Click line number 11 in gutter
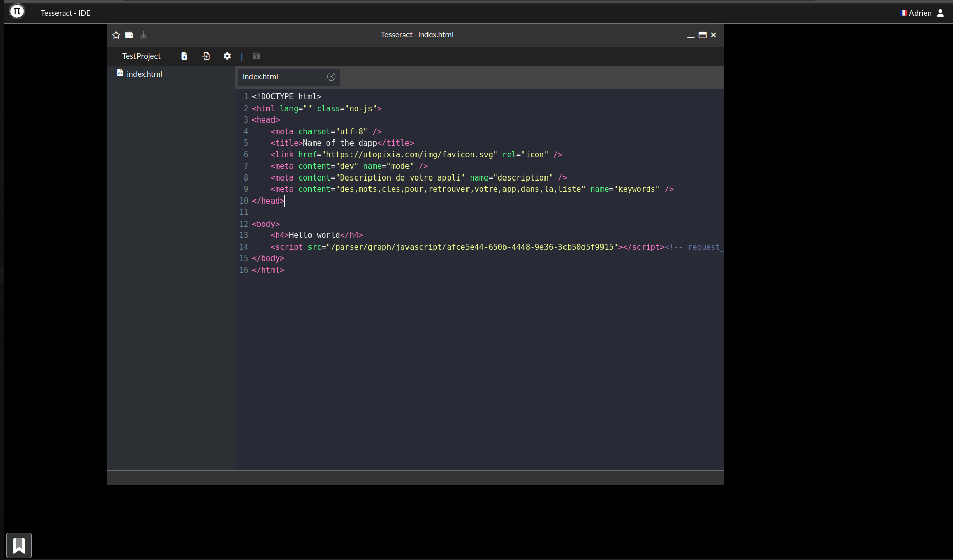The height and width of the screenshot is (560, 953). [x=244, y=212]
